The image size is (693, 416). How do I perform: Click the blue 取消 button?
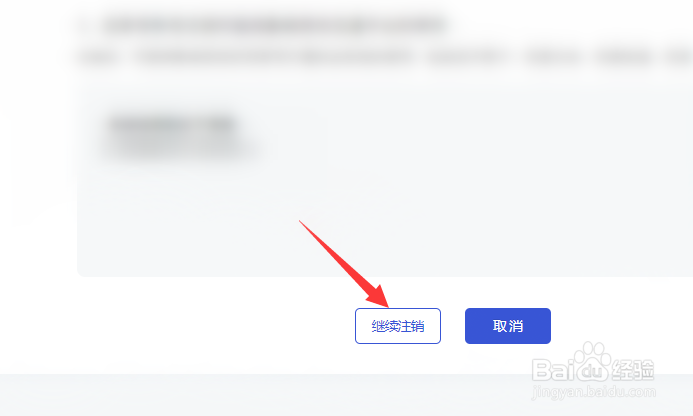pyautogui.click(x=508, y=326)
